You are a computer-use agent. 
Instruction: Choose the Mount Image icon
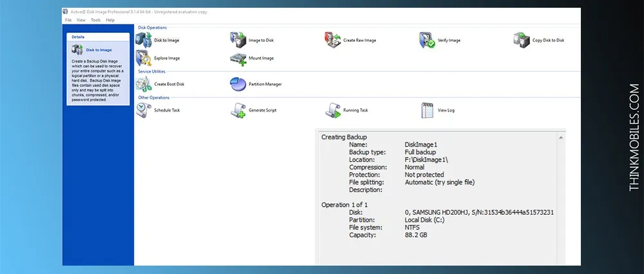click(238, 59)
